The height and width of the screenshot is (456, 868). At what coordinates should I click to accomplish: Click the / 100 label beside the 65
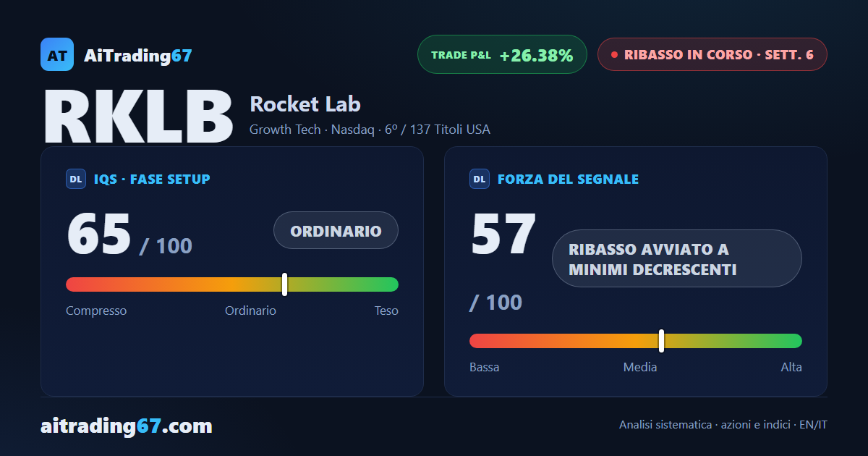click(x=166, y=246)
